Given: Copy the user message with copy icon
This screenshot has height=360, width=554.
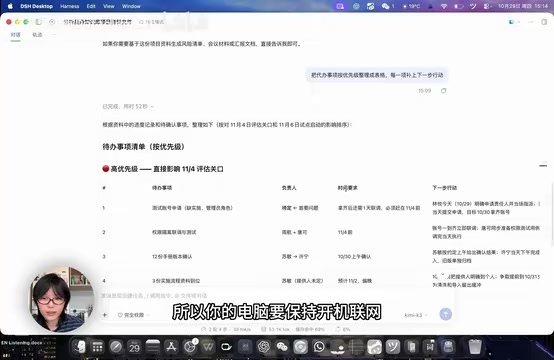Looking at the screenshot, I should 443,91.
